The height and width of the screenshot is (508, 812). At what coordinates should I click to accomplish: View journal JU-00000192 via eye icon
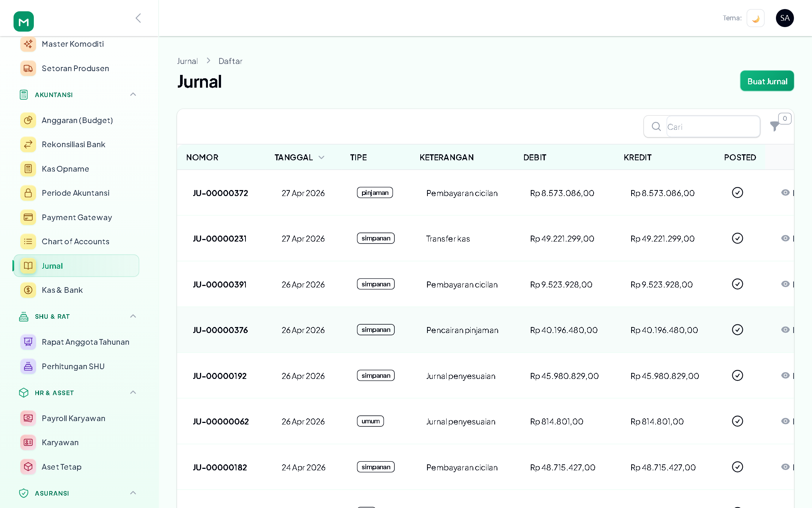click(785, 376)
